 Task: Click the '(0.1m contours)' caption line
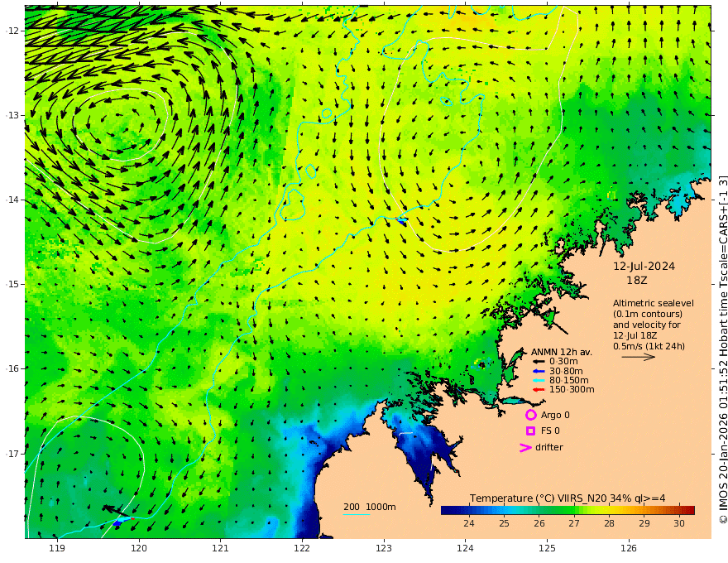(x=647, y=314)
